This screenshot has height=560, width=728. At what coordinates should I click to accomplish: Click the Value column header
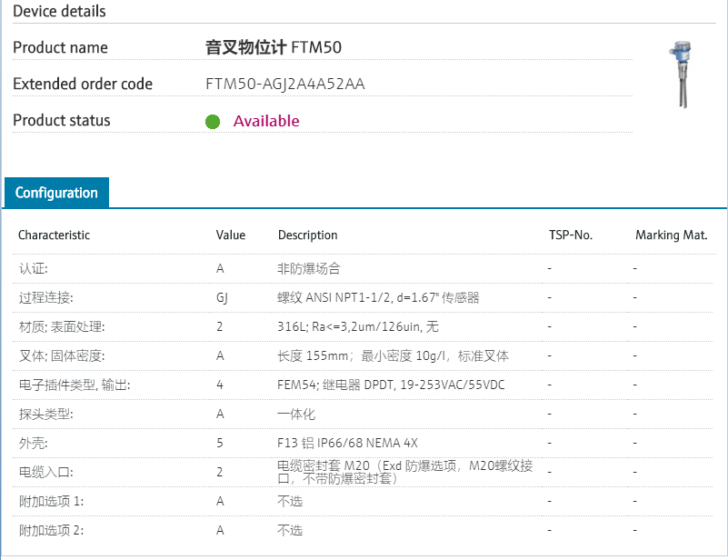click(x=231, y=235)
